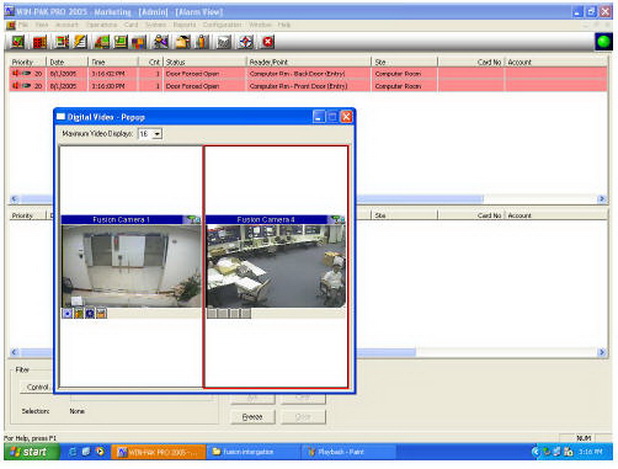618x469 pixels.
Task: Click the red and green map toolbar icon
Action: pyautogui.click(x=102, y=42)
